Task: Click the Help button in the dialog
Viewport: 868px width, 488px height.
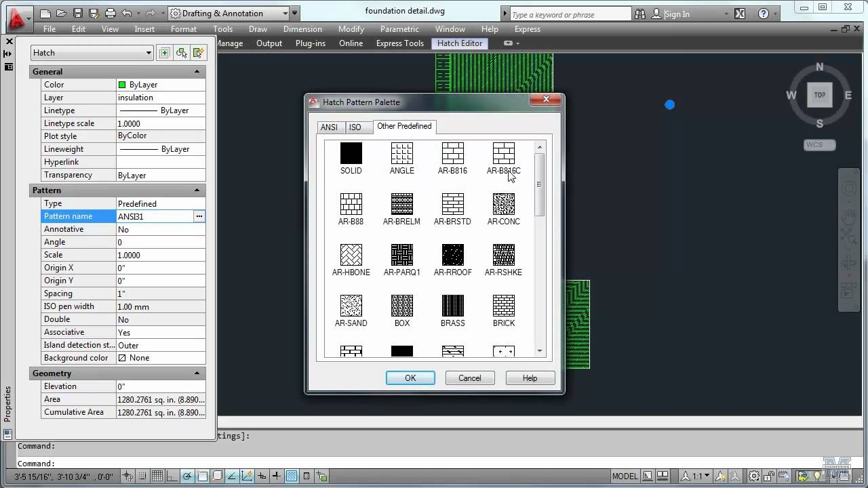Action: click(x=530, y=378)
